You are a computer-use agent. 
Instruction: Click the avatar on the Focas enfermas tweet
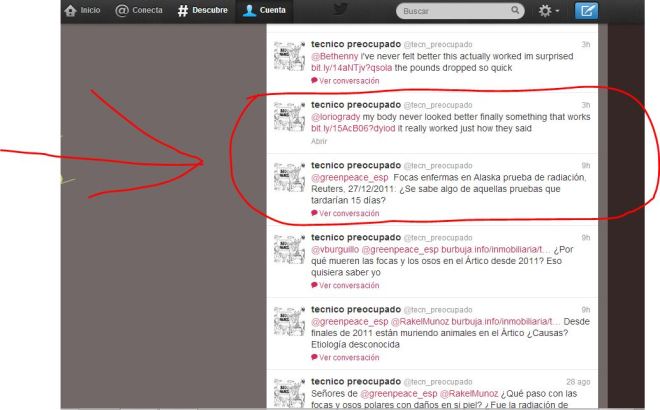pos(290,177)
